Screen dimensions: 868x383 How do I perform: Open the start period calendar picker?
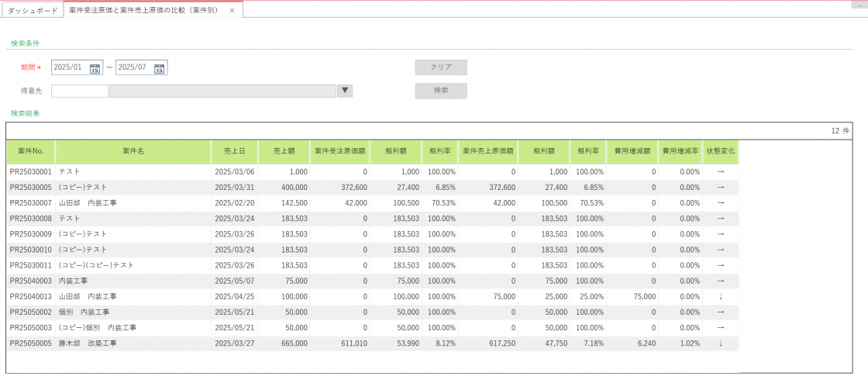95,68
